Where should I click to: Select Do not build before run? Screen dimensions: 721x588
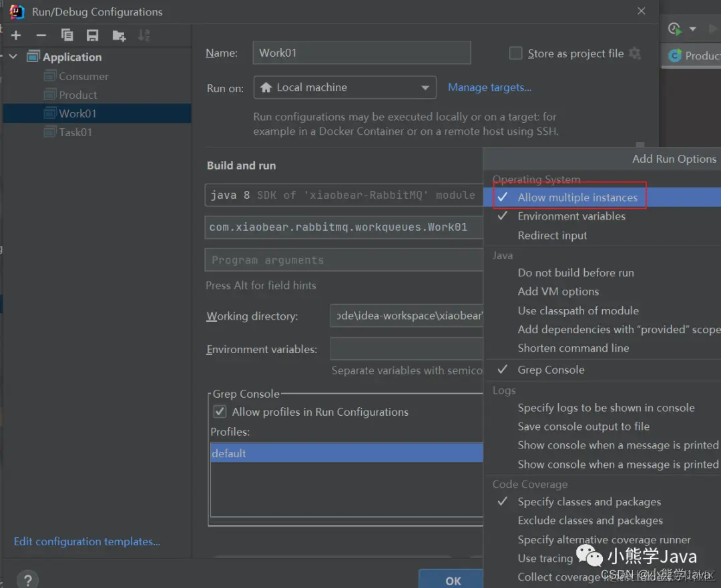click(x=602, y=272)
